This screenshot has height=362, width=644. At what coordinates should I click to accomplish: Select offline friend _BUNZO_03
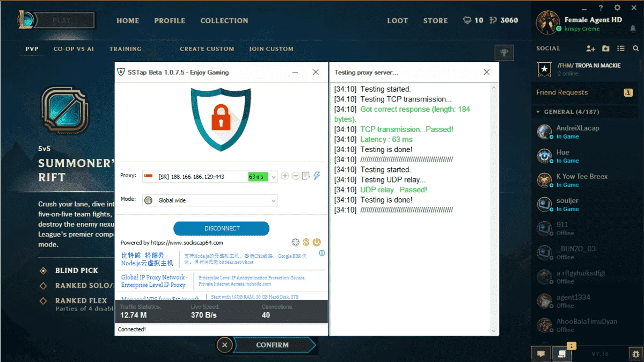pyautogui.click(x=585, y=252)
